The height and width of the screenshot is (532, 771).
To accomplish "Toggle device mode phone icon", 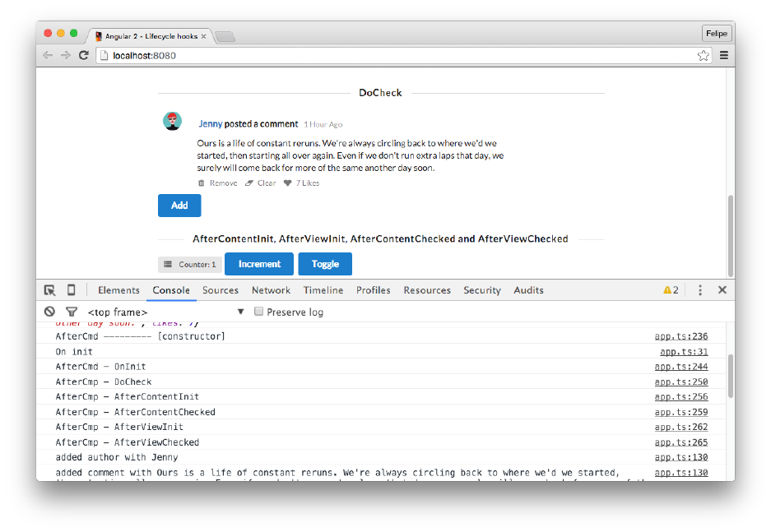I will (71, 290).
